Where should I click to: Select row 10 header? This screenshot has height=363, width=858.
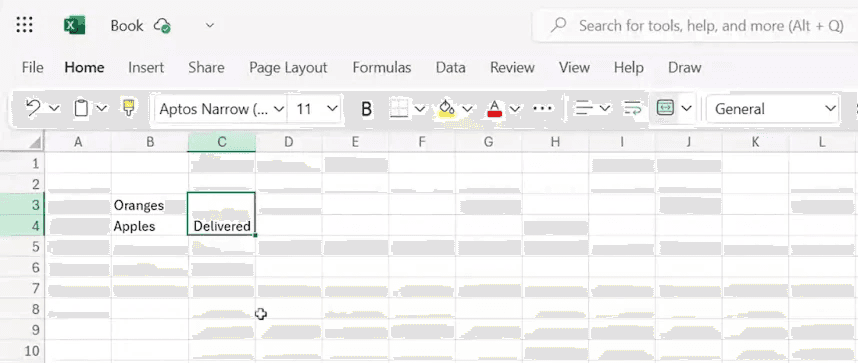[22, 350]
